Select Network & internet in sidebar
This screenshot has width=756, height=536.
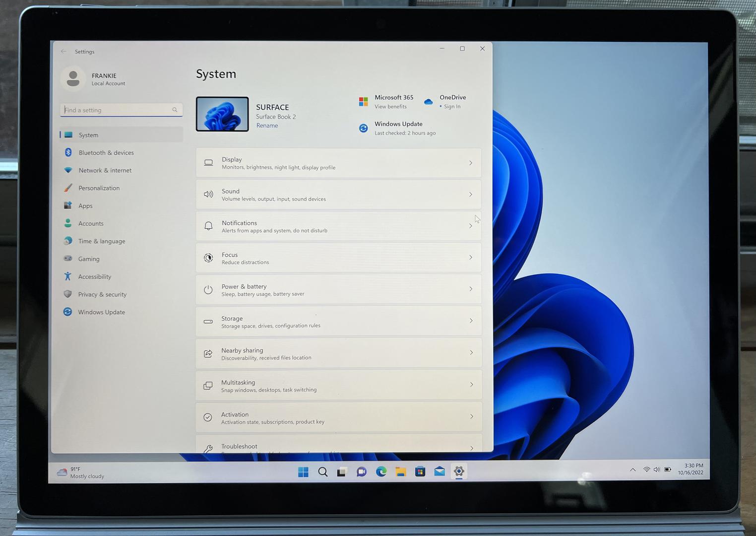coord(105,170)
